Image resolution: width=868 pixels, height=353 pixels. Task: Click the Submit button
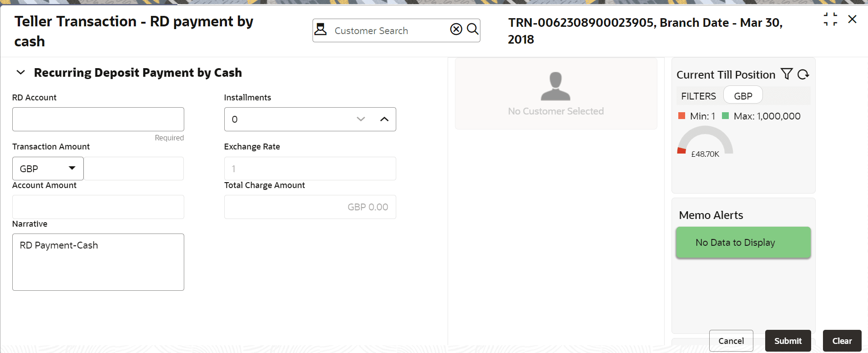(x=788, y=341)
